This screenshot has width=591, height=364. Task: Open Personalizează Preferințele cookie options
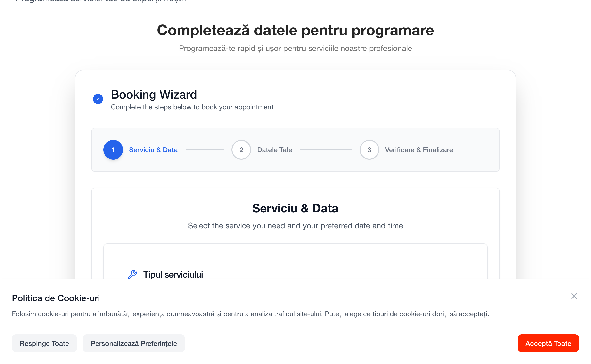click(x=134, y=343)
